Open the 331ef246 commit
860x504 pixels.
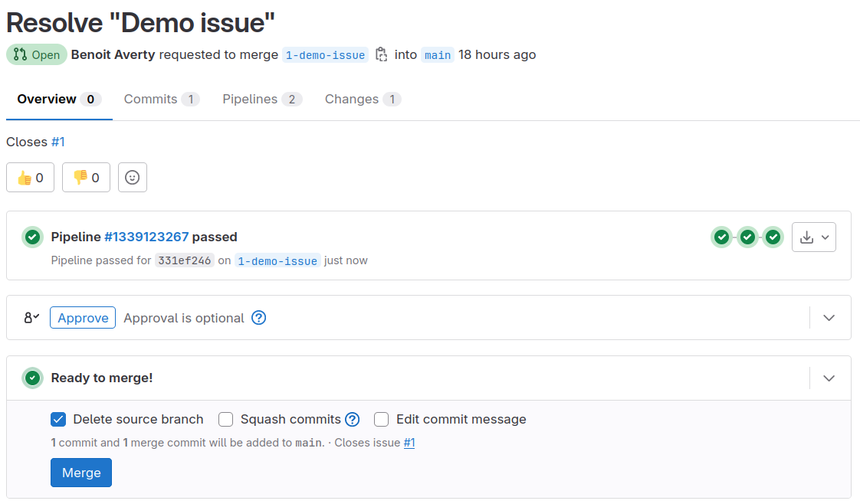(184, 260)
